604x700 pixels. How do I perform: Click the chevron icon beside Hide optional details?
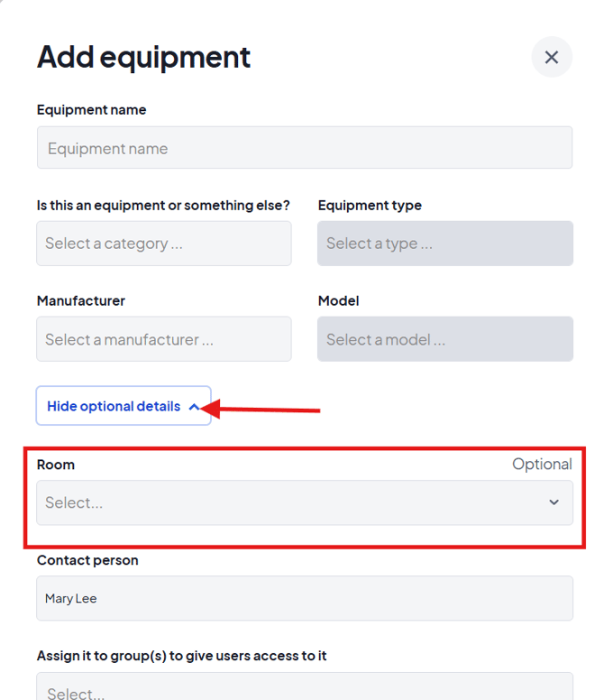194,407
